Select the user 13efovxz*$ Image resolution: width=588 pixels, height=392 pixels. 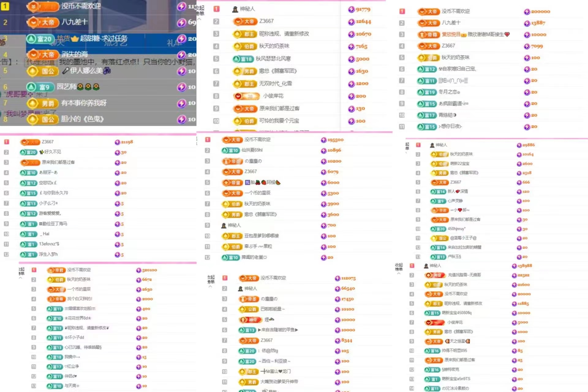(x=49, y=244)
